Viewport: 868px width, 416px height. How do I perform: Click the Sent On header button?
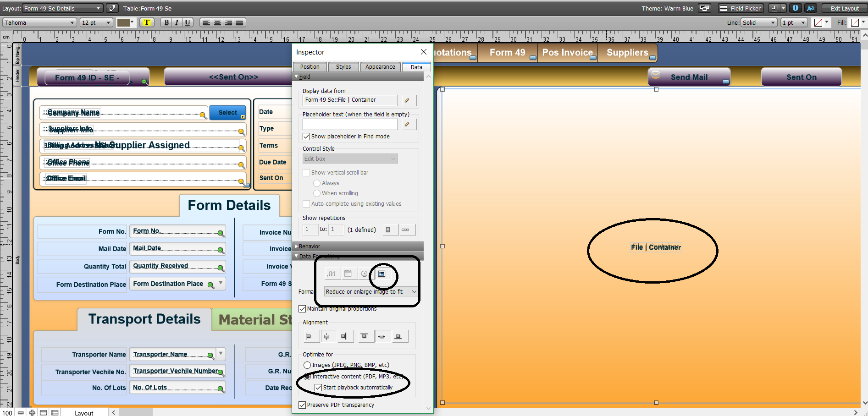pos(801,77)
